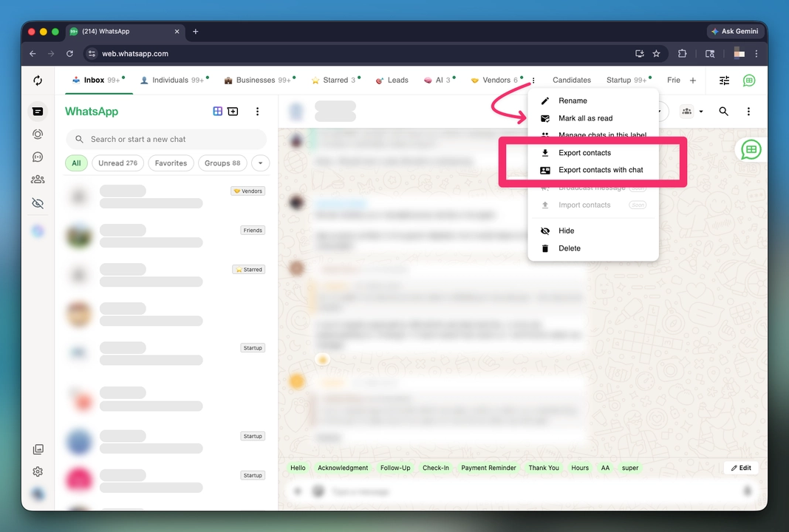Screen dimensions: 789x532
Task: Open the Chats panel in the sidebar
Action: pos(38,111)
